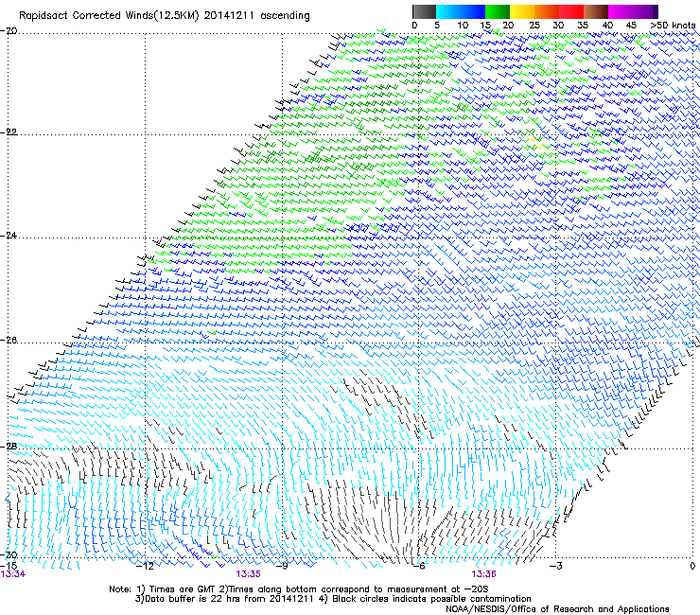Click the red 30-35 knots legend swatch
Screen dimensions: 700x615
pyautogui.click(x=571, y=11)
